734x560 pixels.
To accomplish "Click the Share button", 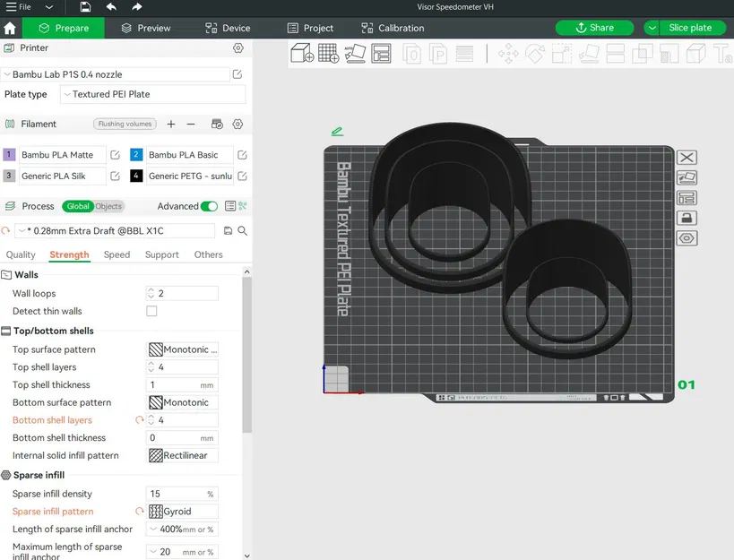I will pyautogui.click(x=594, y=28).
